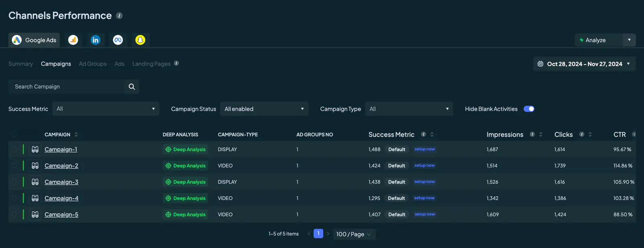Click the info icon next to Landing Pages
Viewport: 644px width, 248px height.
coord(176,63)
